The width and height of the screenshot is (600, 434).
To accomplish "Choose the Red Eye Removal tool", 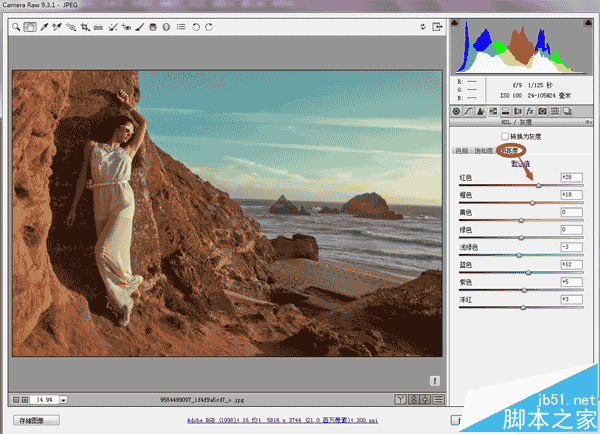I will pos(126,27).
